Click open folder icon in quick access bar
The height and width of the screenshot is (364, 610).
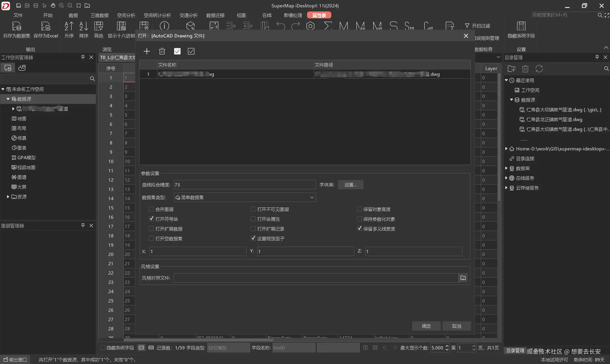[87, 5]
